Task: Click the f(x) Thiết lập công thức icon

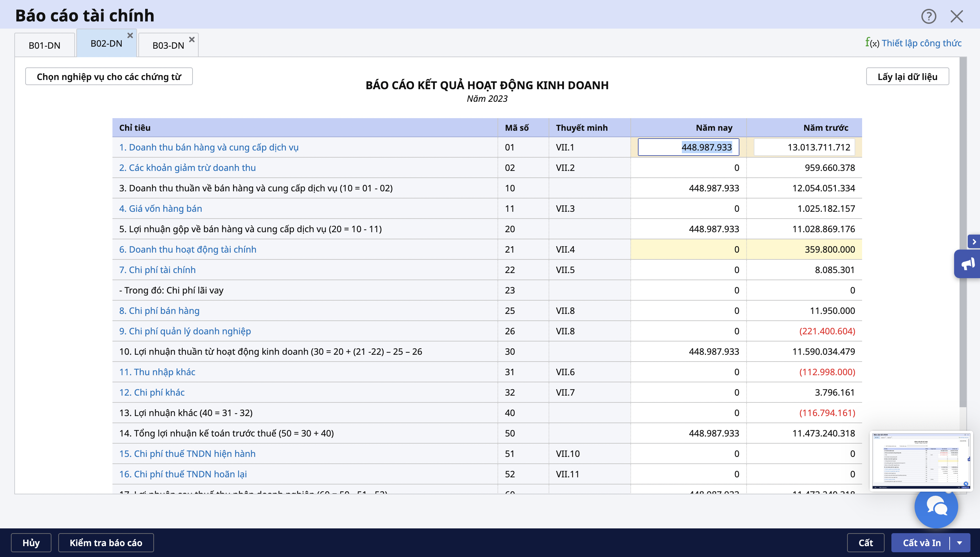Action: [x=872, y=43]
